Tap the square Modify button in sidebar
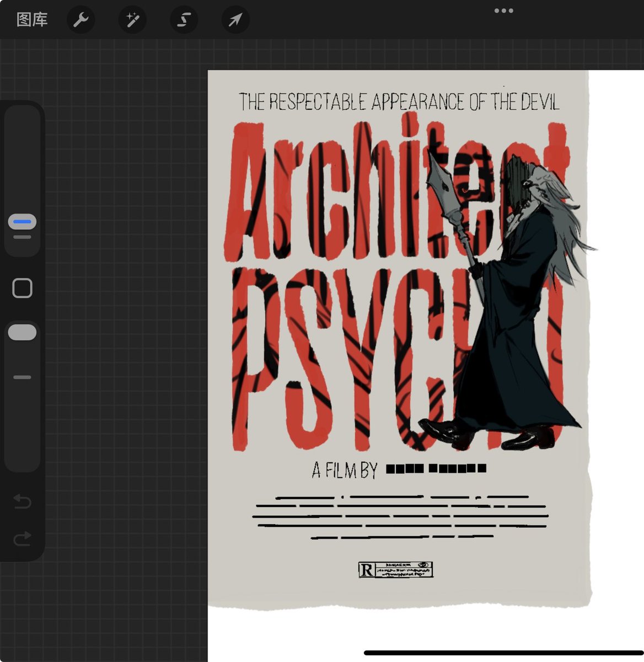 (22, 288)
